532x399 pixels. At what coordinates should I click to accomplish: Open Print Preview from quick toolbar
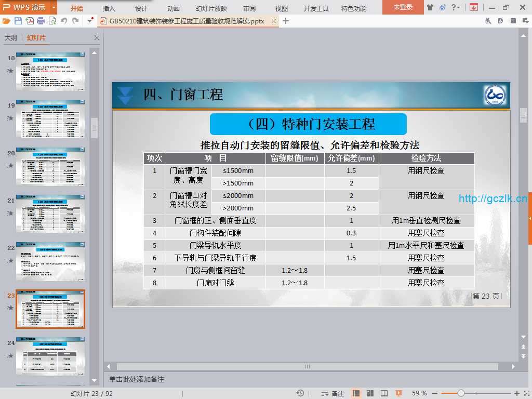(52, 21)
